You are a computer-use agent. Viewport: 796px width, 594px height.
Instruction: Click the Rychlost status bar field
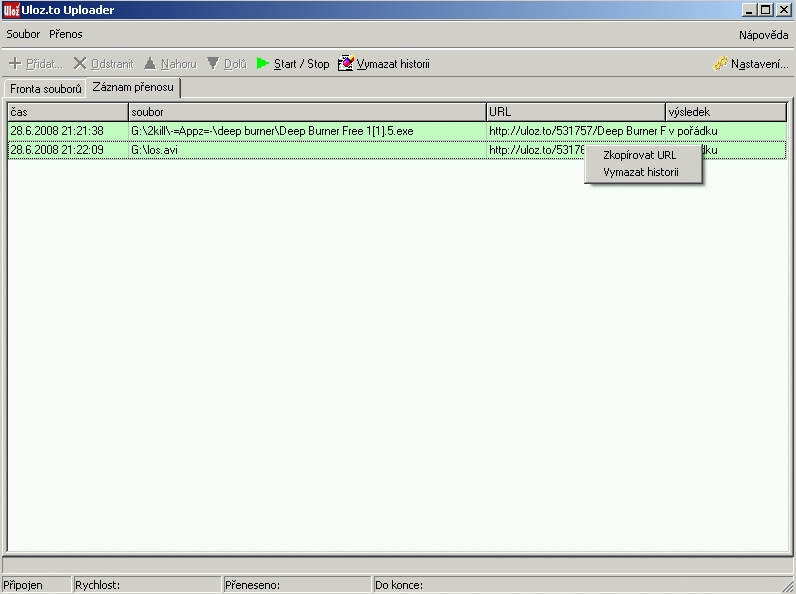pyautogui.click(x=147, y=585)
